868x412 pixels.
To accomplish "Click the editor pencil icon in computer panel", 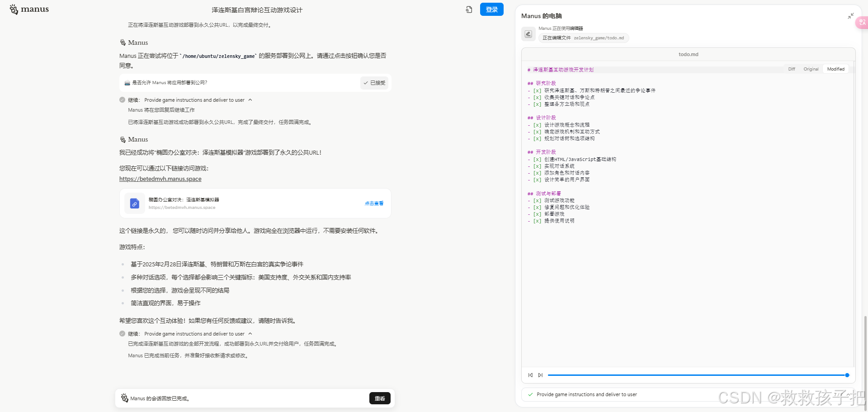I will (528, 33).
